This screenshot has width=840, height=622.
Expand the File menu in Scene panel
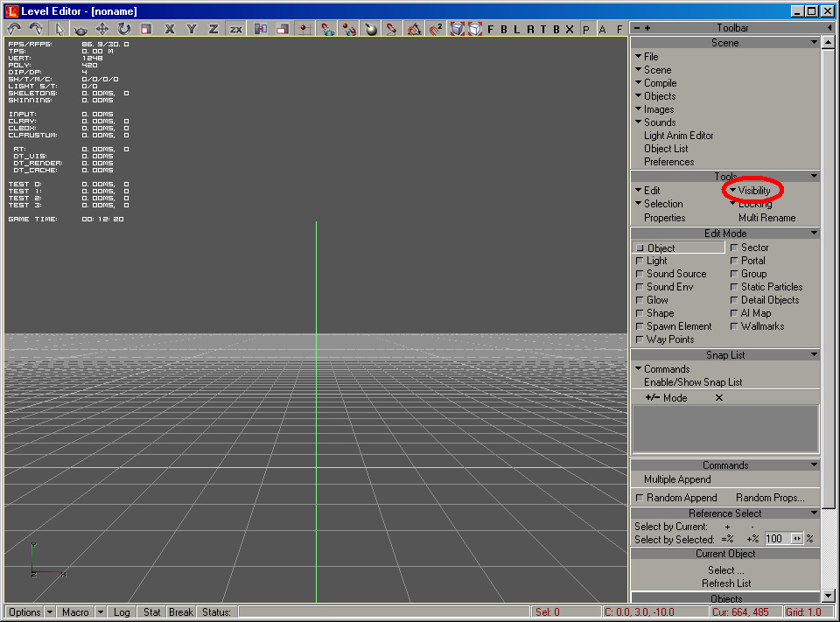coord(647,57)
